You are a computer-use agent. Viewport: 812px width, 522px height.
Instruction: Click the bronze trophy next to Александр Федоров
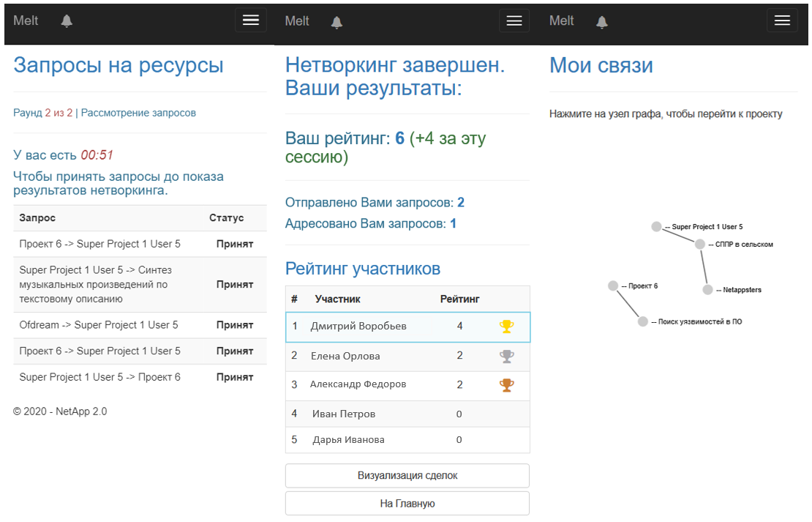[506, 385]
